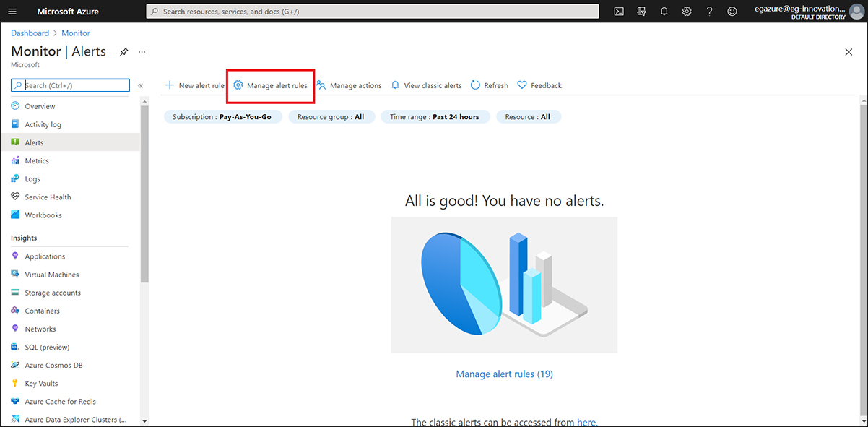The height and width of the screenshot is (427, 868).
Task: Click the Activity log icon
Action: coord(16,124)
